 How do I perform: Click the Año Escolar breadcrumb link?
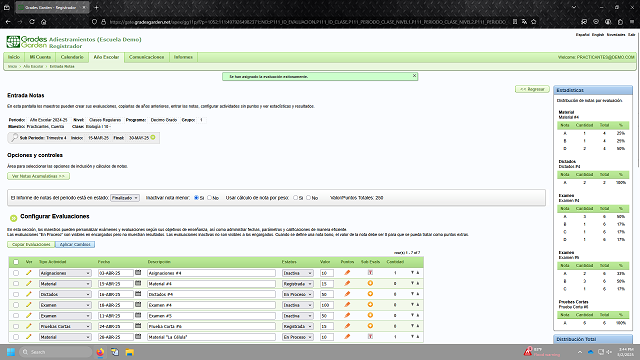(x=33, y=66)
